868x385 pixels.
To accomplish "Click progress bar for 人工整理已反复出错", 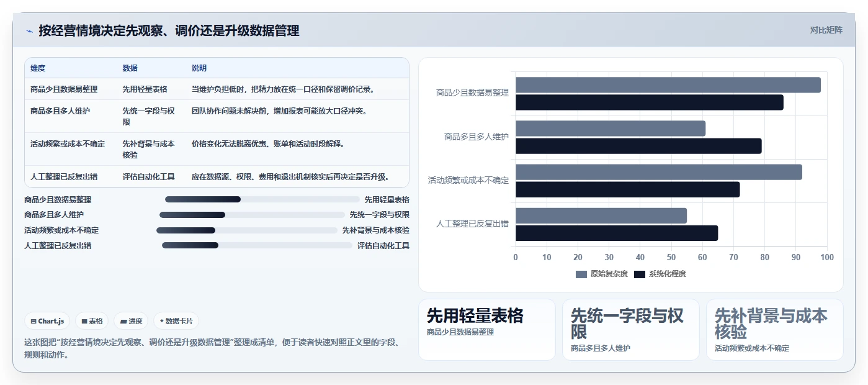I will 257,245.
